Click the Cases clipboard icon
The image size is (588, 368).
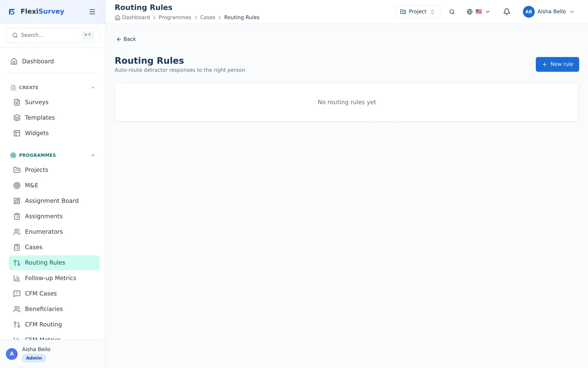(x=17, y=247)
